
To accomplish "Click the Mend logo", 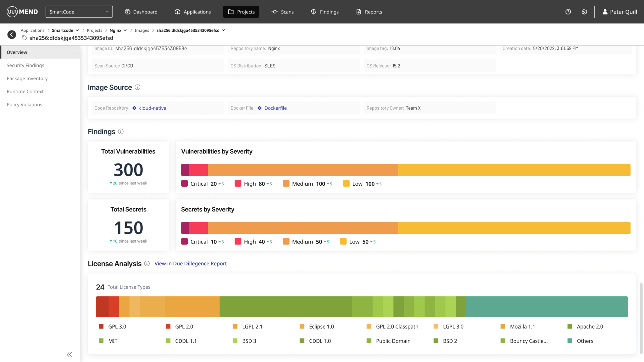I will 22,12.
